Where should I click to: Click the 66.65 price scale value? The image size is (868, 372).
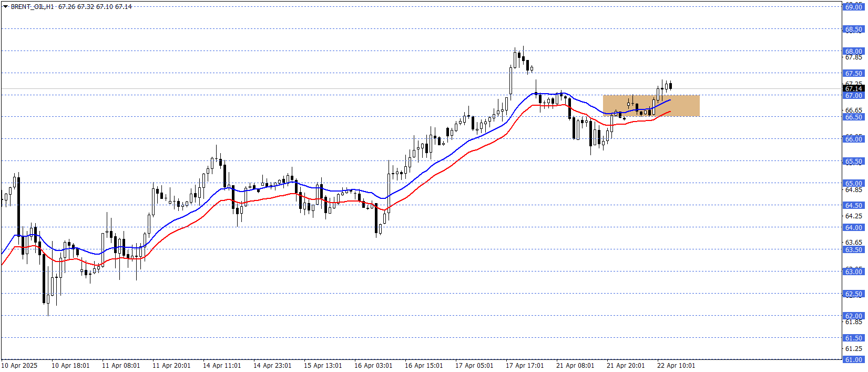coord(854,110)
